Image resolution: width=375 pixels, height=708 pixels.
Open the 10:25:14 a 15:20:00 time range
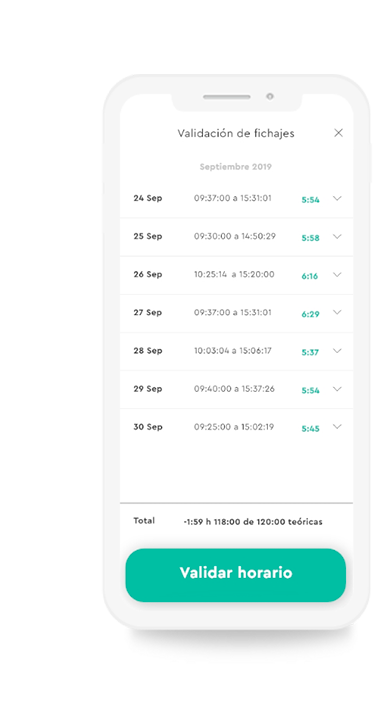[x=234, y=275]
